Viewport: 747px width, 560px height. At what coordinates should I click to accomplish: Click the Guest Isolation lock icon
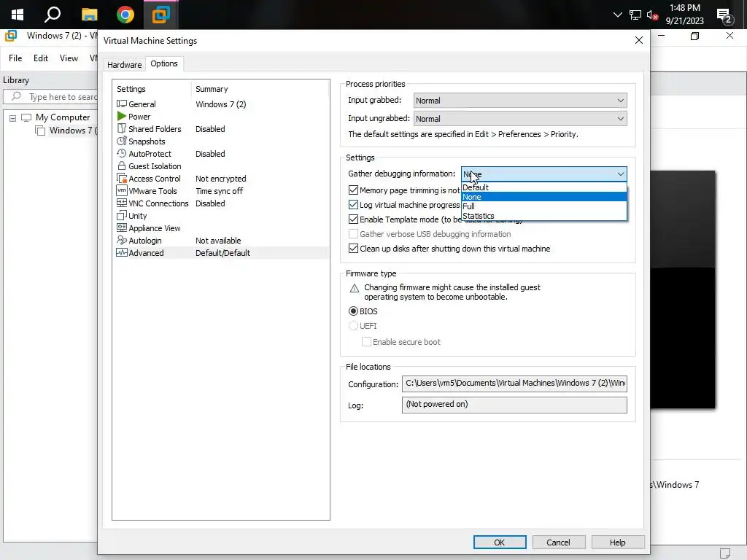(122, 166)
